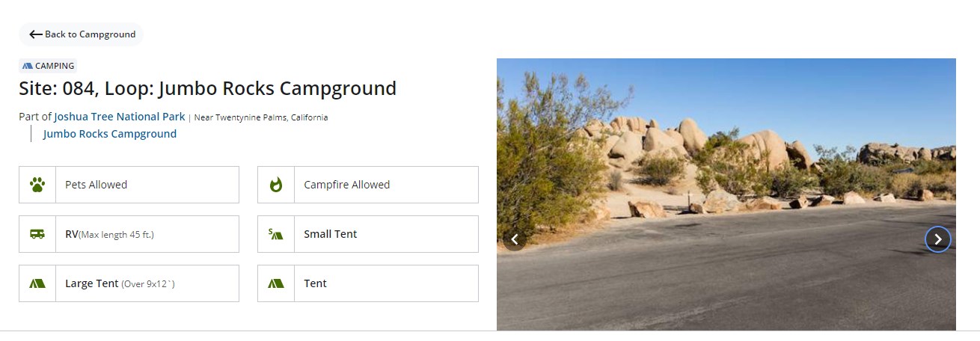Viewport: 980px width, 341px height.
Task: Click the RV vehicle icon
Action: (37, 234)
